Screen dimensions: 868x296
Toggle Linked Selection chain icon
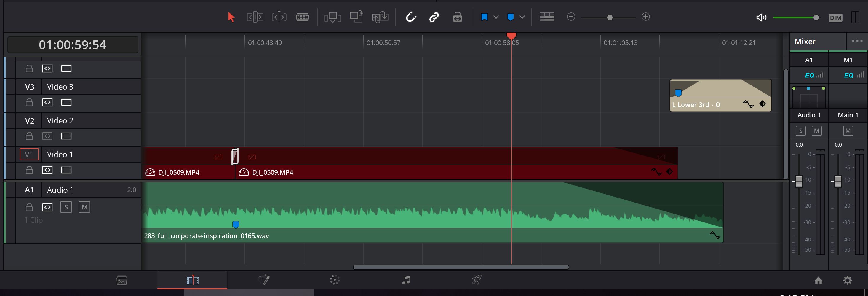(434, 17)
